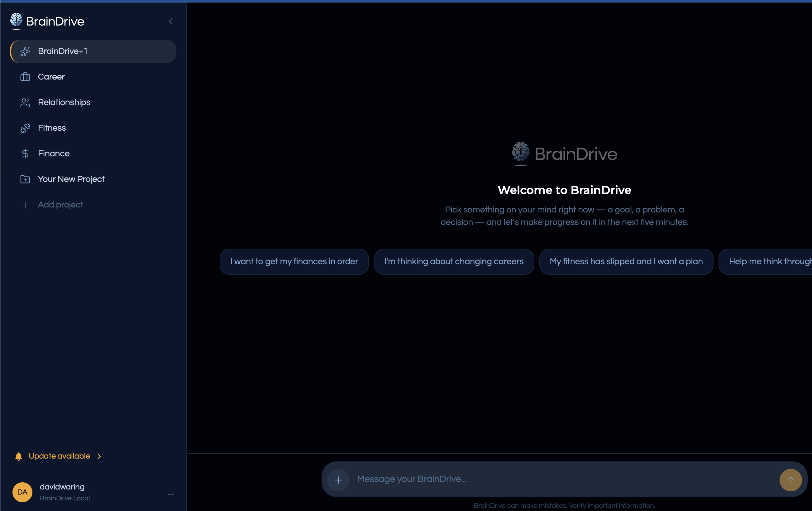812x511 pixels.
Task: Click the briefcase Career icon
Action: pyautogui.click(x=25, y=77)
